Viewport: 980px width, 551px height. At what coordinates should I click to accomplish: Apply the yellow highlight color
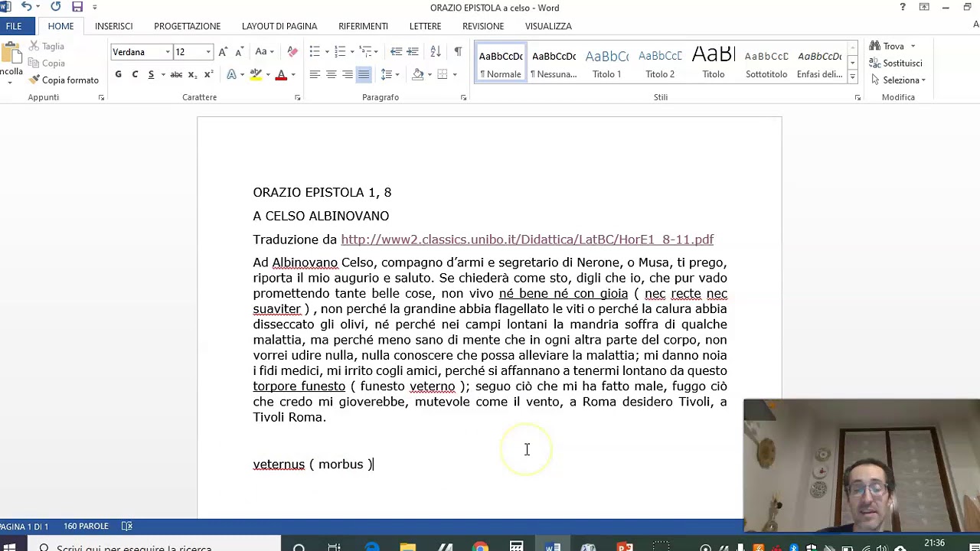pos(256,74)
